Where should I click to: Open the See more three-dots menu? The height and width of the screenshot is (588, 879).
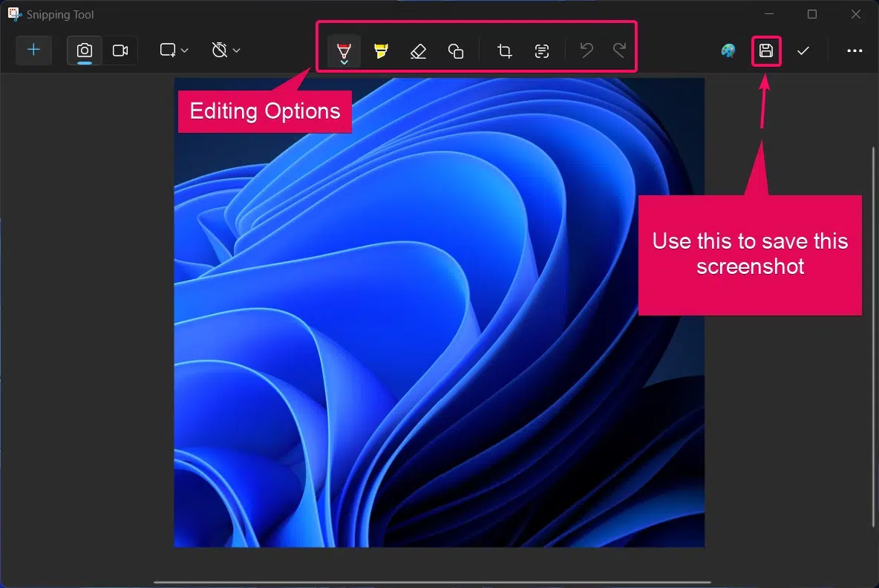pyautogui.click(x=855, y=51)
